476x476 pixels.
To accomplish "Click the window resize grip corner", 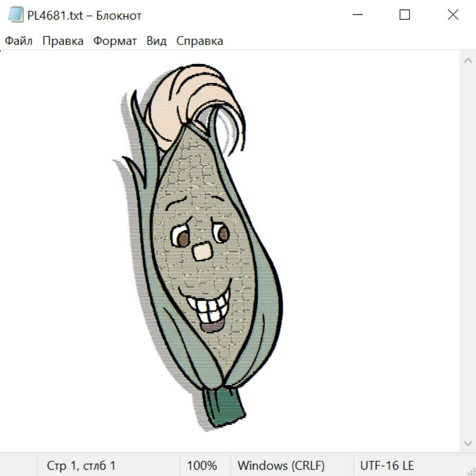I will (471, 471).
